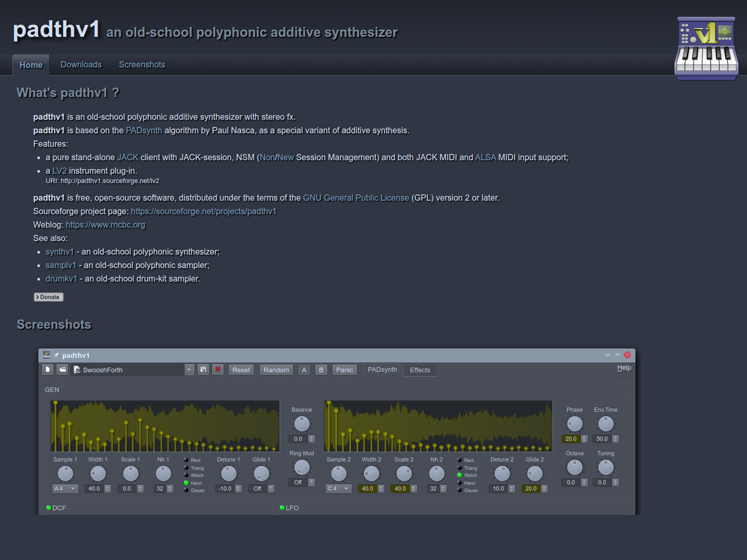Viewport: 747px width, 560px height.
Task: Select Welch window for generator 1
Action: tap(194, 475)
